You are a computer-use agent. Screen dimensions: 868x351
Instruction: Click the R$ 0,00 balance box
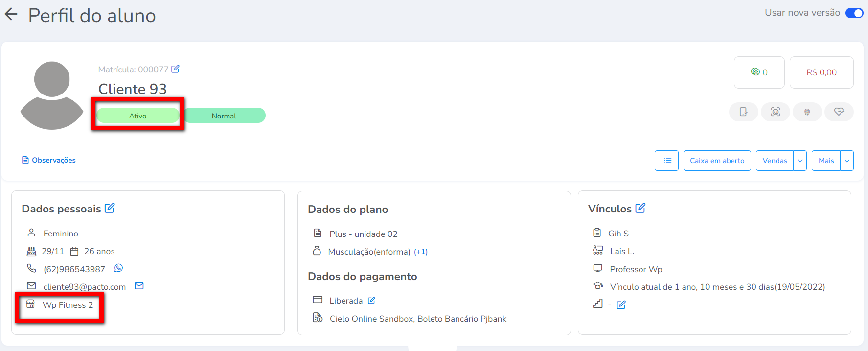point(821,72)
